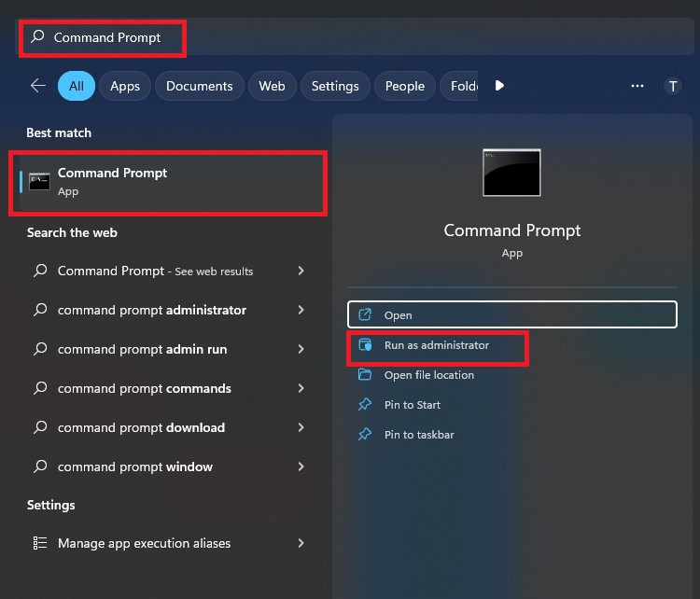Click the large Command Prompt preview thumbnail
Viewport: 700px width, 599px height.
pyautogui.click(x=511, y=173)
